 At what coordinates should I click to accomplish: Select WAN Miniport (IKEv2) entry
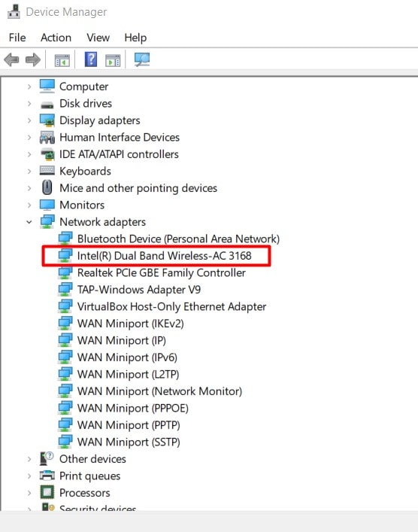(131, 324)
